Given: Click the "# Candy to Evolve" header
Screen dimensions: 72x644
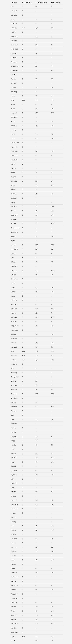Looking at the screenshot, I should point(41,2).
